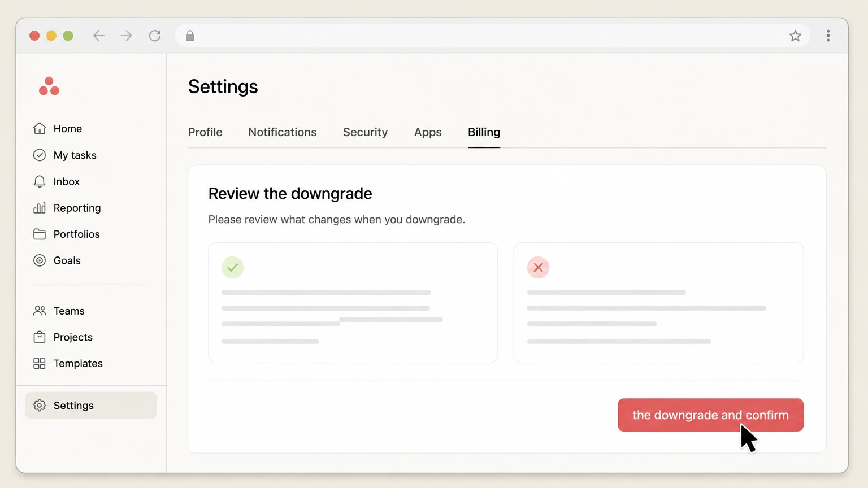Viewport: 868px width, 488px height.
Task: Click the Templates label
Action: point(78,363)
